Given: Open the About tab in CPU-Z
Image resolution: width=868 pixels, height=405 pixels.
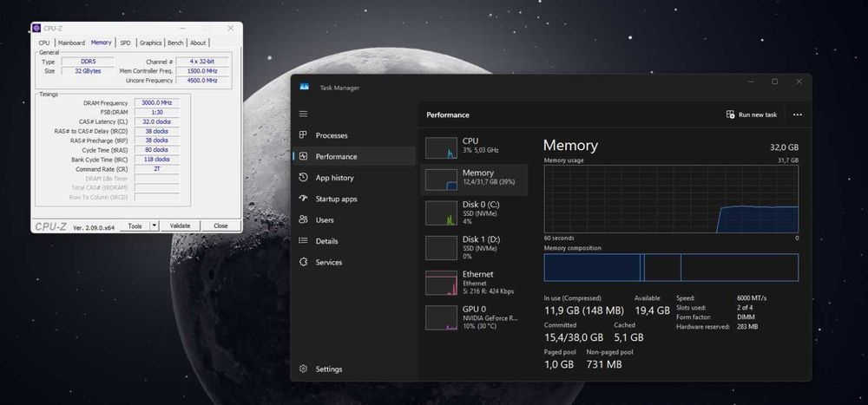Looking at the screenshot, I should (x=198, y=42).
